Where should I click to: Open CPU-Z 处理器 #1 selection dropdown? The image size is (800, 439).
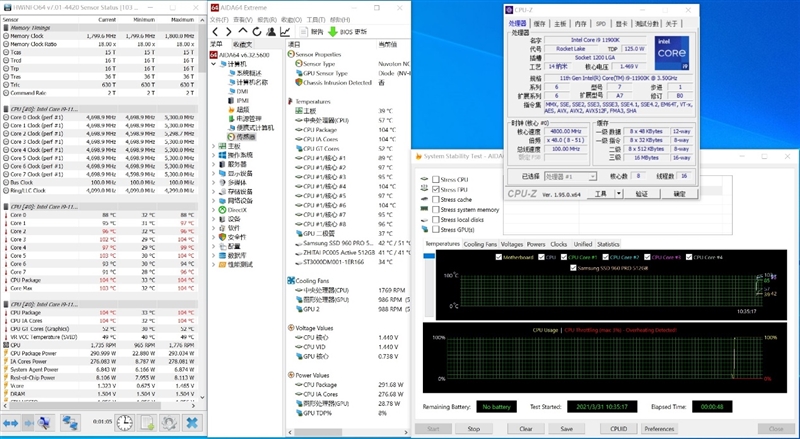(570, 176)
